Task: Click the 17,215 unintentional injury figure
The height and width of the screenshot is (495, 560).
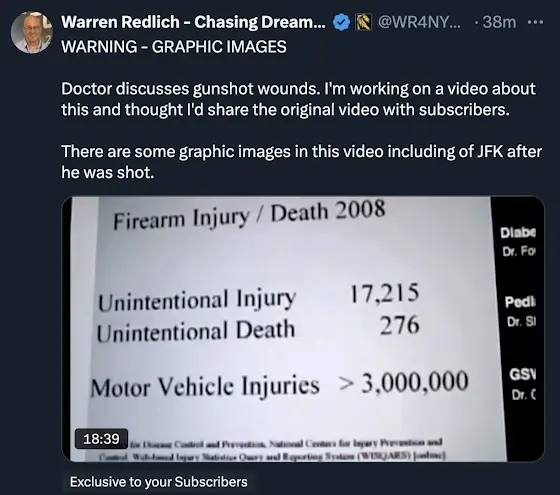Action: pyautogui.click(x=384, y=293)
